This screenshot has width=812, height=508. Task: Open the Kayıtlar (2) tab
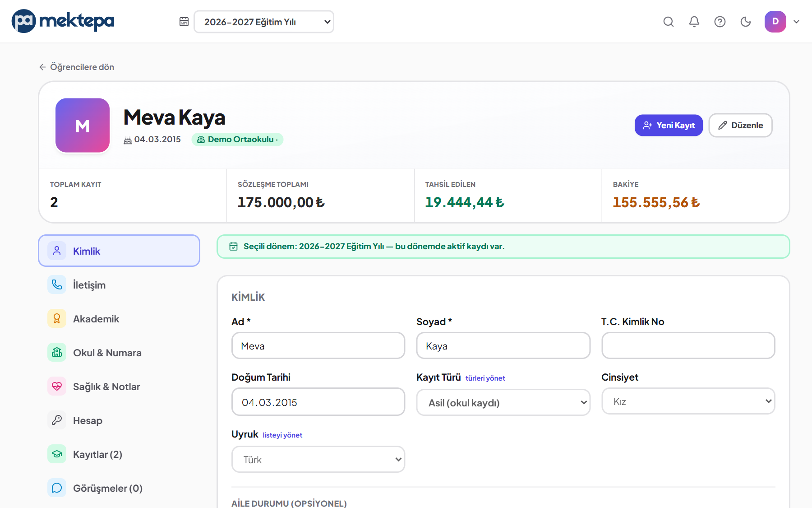pyautogui.click(x=119, y=454)
